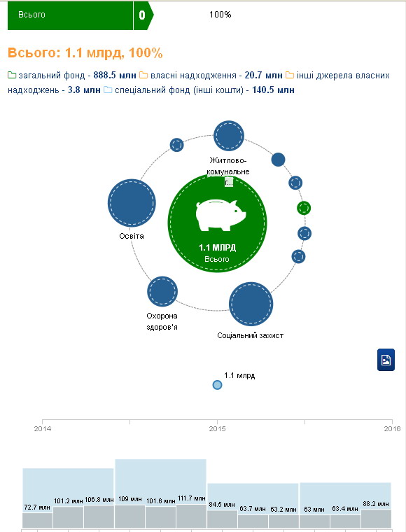The width and height of the screenshot is (406, 532).
Task: Click the export image icon button
Action: [x=386, y=360]
